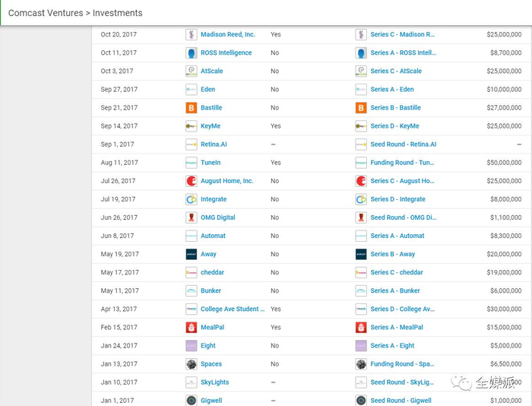
Task: Click the OMG Digital logo icon
Action: pyautogui.click(x=192, y=217)
